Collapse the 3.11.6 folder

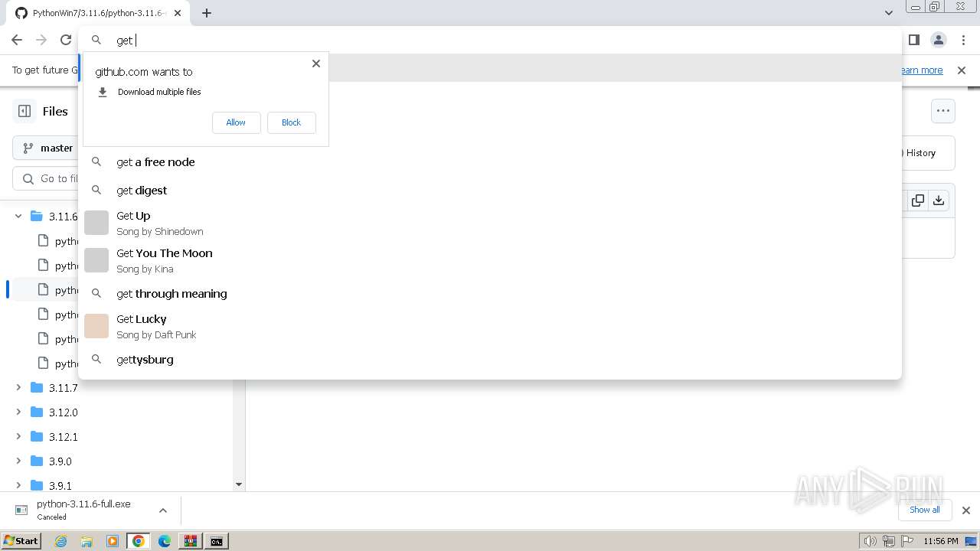coord(18,217)
